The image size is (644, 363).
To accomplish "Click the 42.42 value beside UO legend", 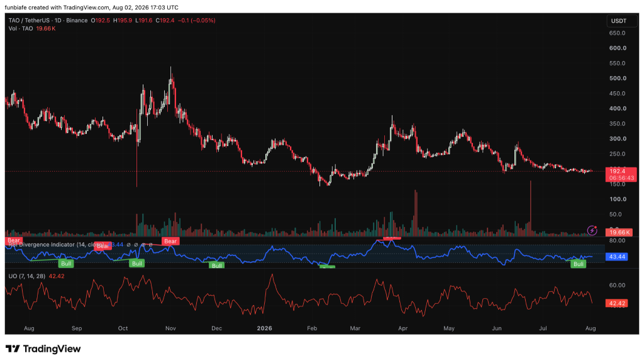I will [57, 276].
